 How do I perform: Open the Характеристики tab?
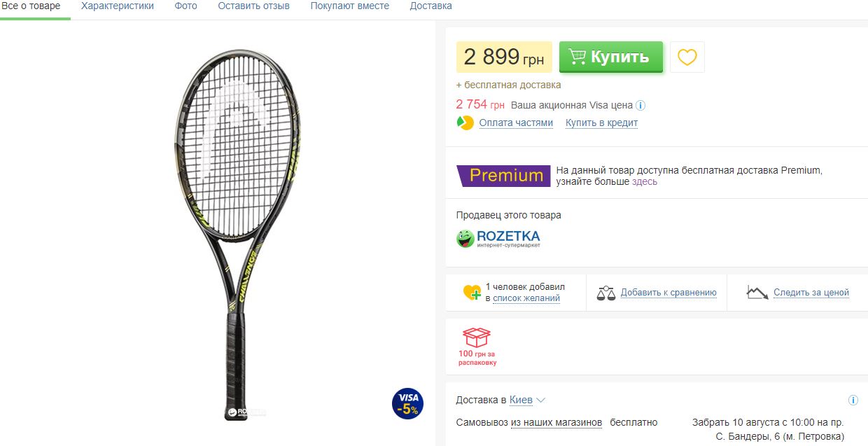(x=118, y=6)
